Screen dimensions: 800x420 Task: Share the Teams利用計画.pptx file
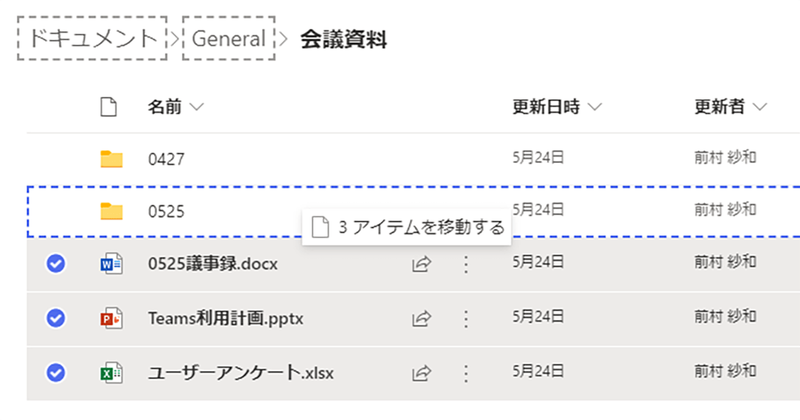pyautogui.click(x=422, y=319)
